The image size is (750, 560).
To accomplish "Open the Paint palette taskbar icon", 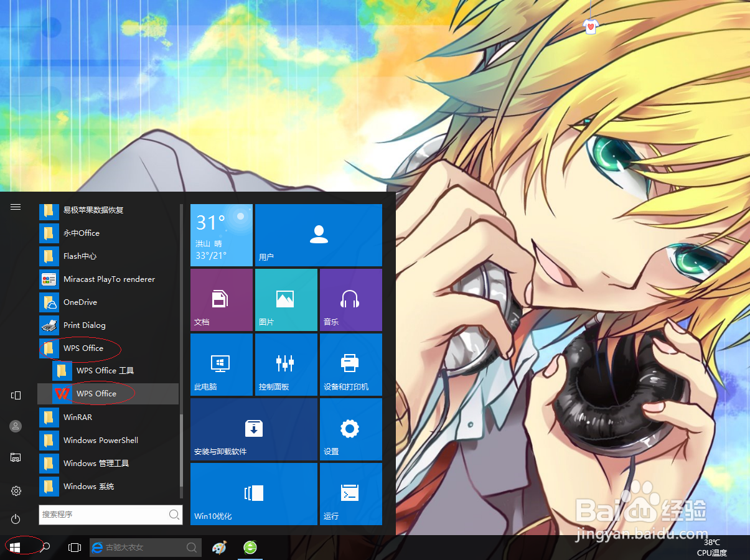I will click(x=220, y=548).
